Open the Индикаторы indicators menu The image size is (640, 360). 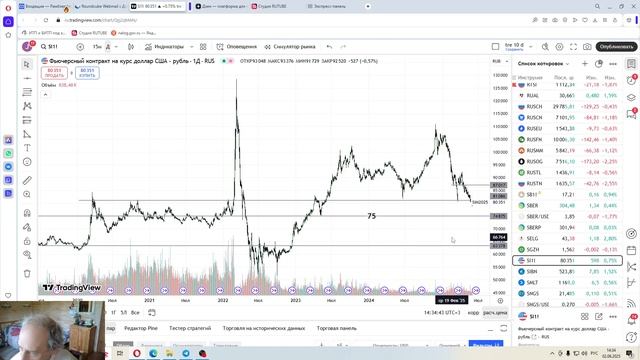click(x=164, y=47)
